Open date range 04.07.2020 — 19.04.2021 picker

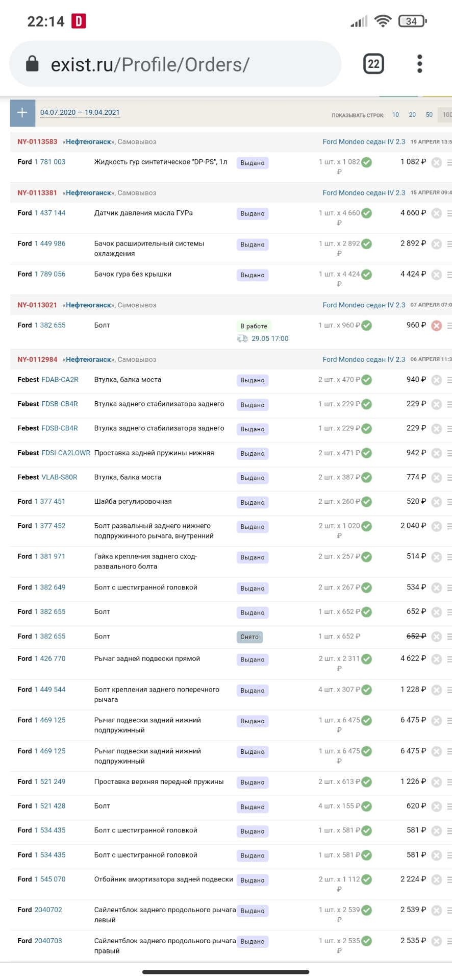pyautogui.click(x=80, y=113)
